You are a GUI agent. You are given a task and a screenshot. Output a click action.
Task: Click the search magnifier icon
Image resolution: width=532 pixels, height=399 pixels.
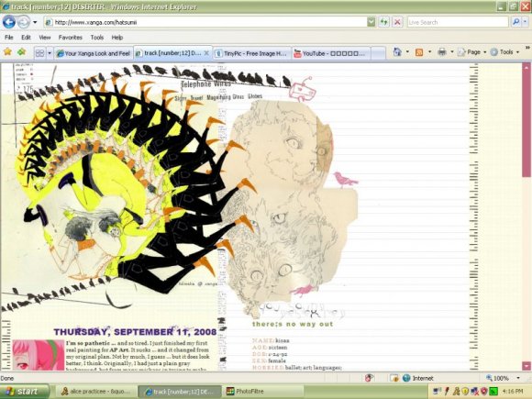515,22
